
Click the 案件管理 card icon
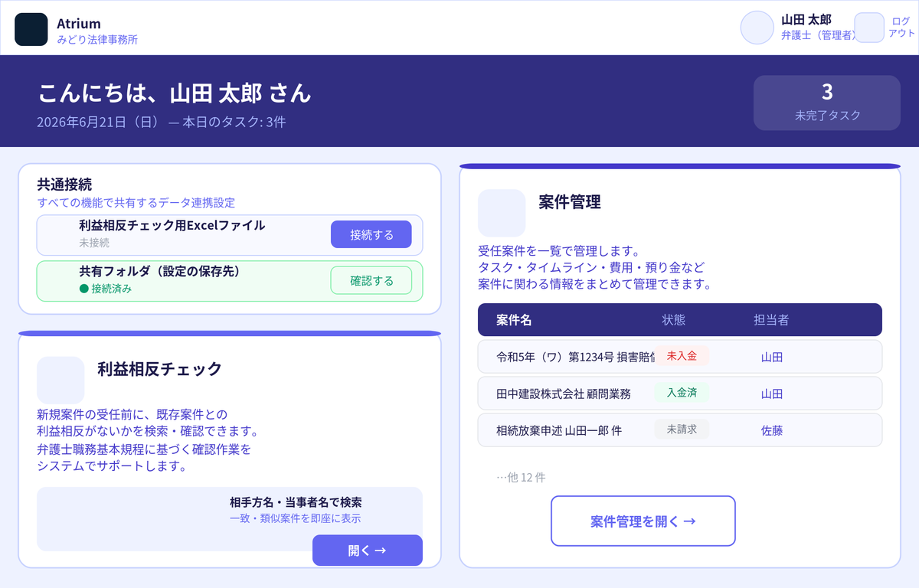[x=502, y=213]
